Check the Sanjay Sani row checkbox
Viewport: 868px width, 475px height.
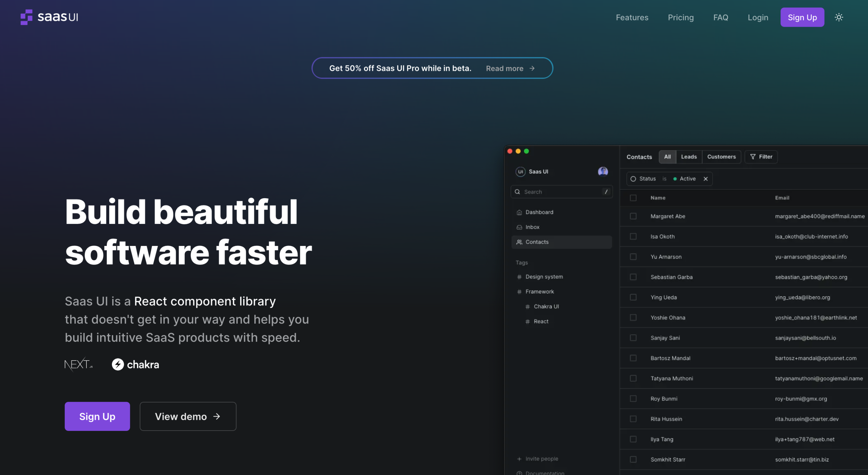coord(633,338)
